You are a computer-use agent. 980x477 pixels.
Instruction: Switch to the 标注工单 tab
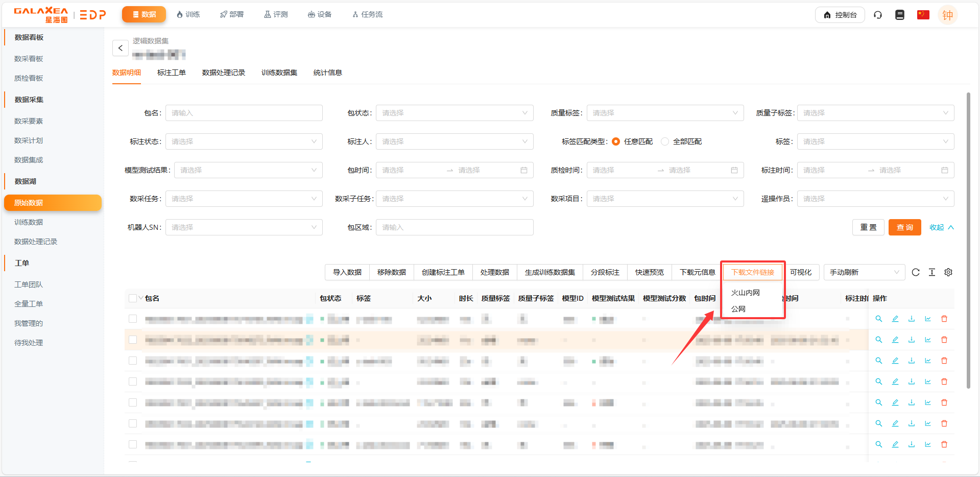tap(171, 73)
